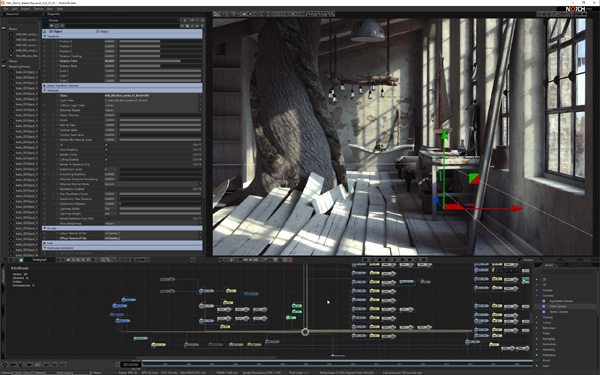The width and height of the screenshot is (600, 375).
Task: Click the AtticRoom layer label
Action: point(20,268)
